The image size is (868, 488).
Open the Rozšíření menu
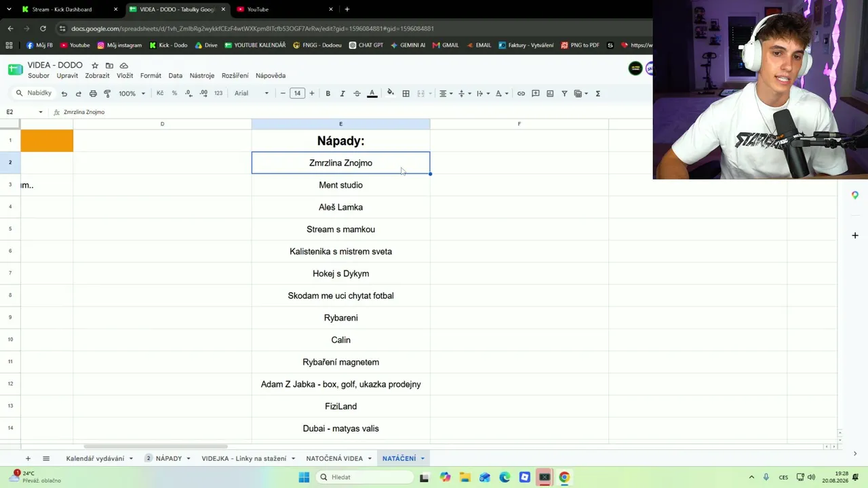point(235,76)
